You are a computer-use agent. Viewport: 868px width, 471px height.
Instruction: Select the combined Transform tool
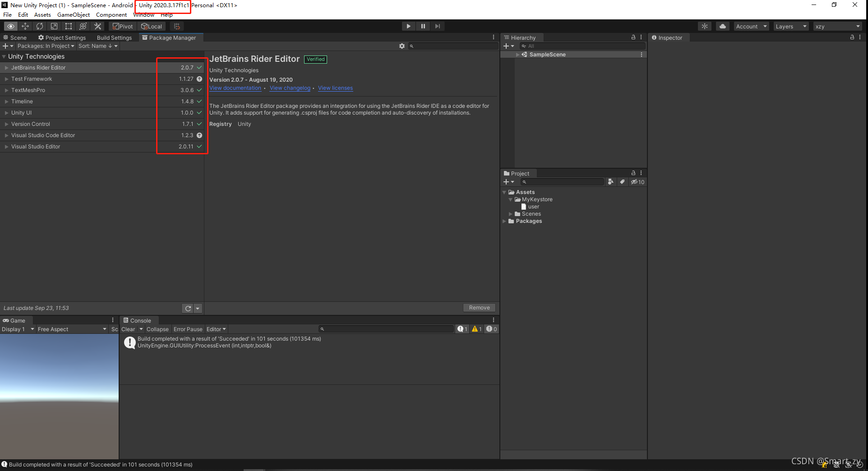83,26
